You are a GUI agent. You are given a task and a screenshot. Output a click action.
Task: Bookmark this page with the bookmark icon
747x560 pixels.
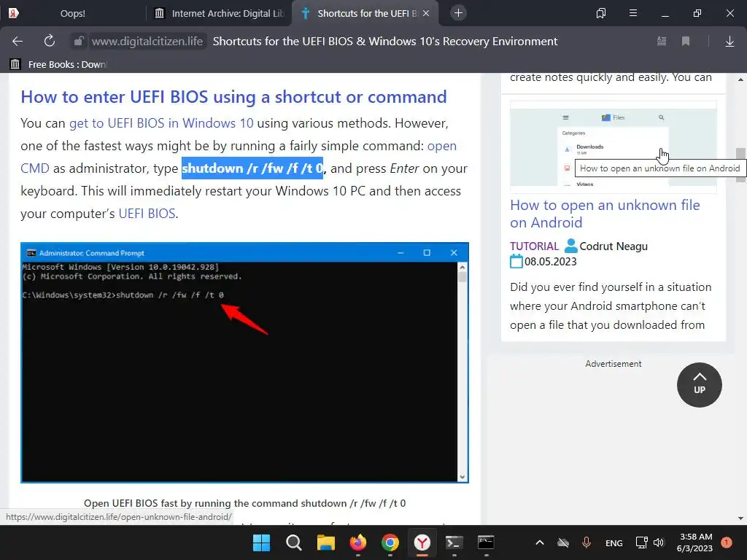tap(686, 42)
